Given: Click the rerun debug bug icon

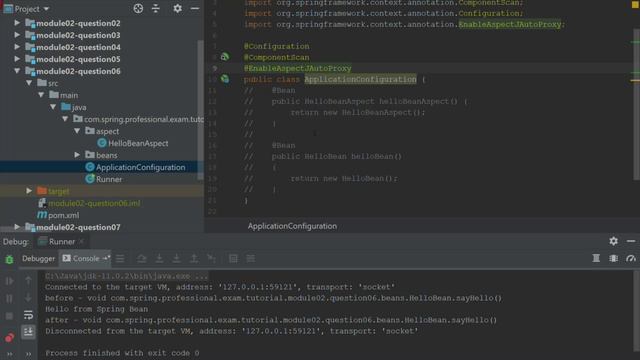Looking at the screenshot, I should pyautogui.click(x=9, y=260).
